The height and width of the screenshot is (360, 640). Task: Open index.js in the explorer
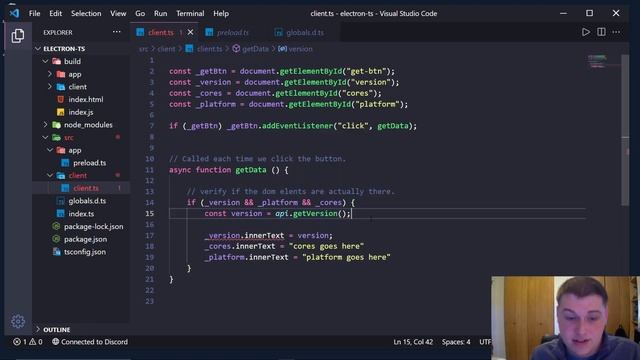click(81, 112)
